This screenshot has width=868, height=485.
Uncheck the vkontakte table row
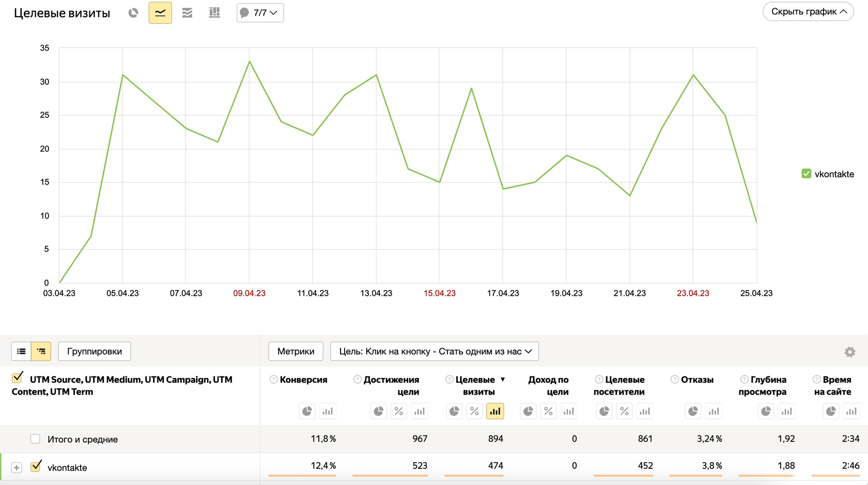36,467
